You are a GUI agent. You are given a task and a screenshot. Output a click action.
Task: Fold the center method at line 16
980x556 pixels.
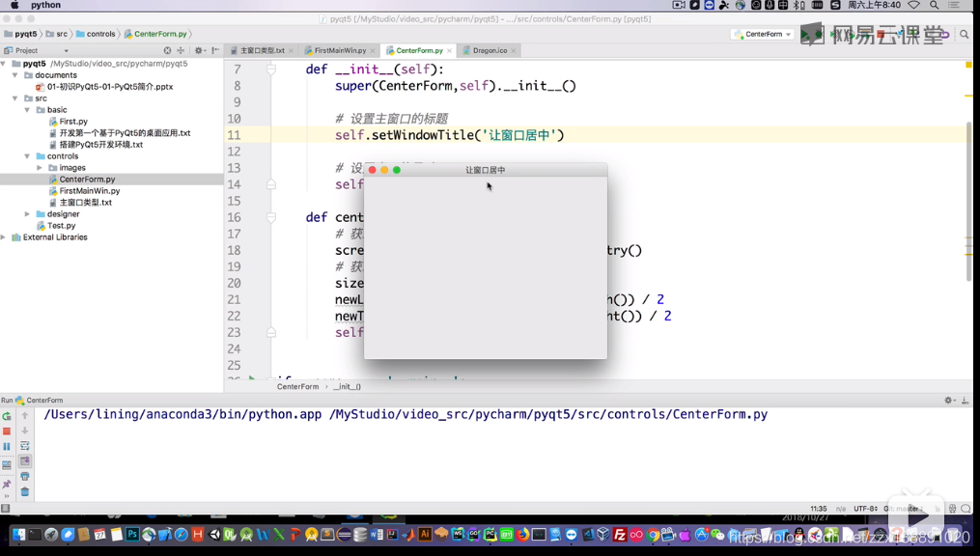[x=271, y=217]
